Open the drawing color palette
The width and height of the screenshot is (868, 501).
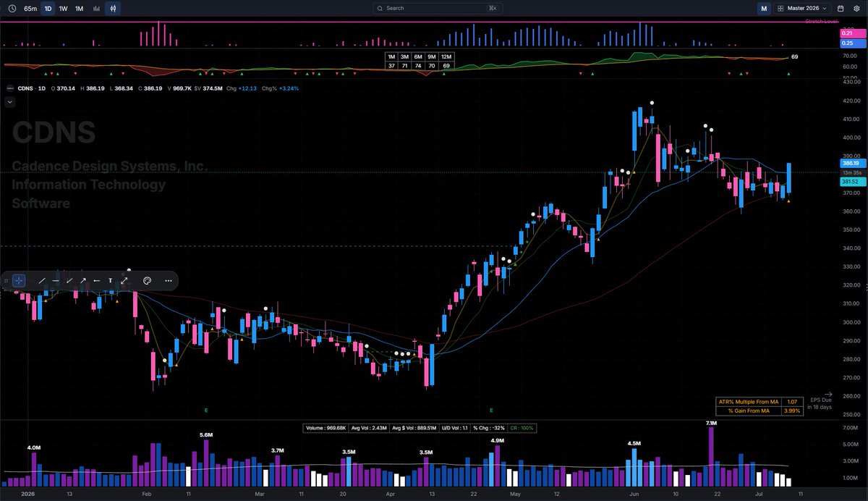point(147,280)
